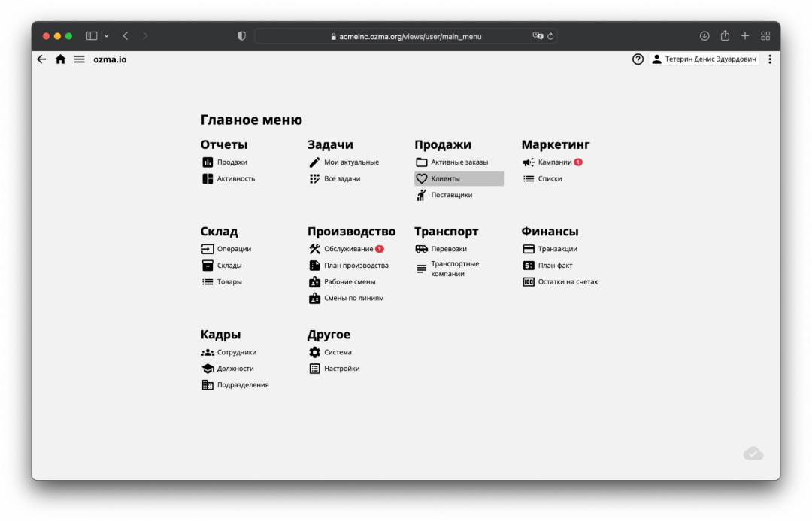Open the Перевозки truck icon

pos(422,248)
